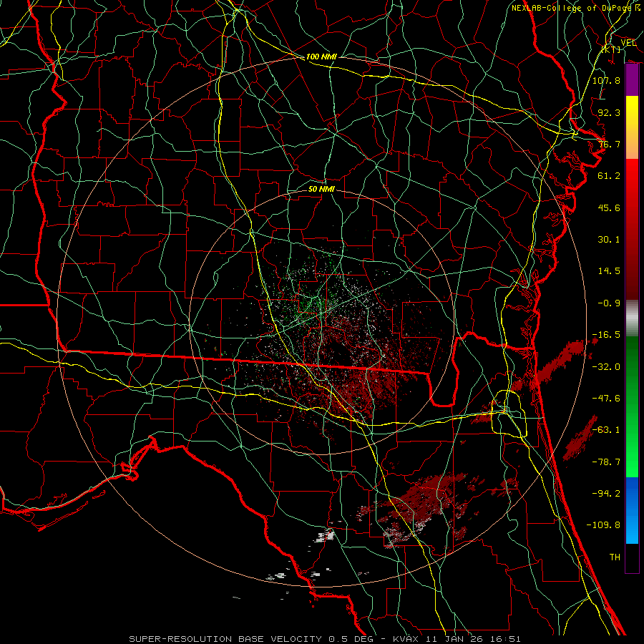This screenshot has width=644, height=644.
Task: Click the 'TH' legend label
Action: [615, 557]
